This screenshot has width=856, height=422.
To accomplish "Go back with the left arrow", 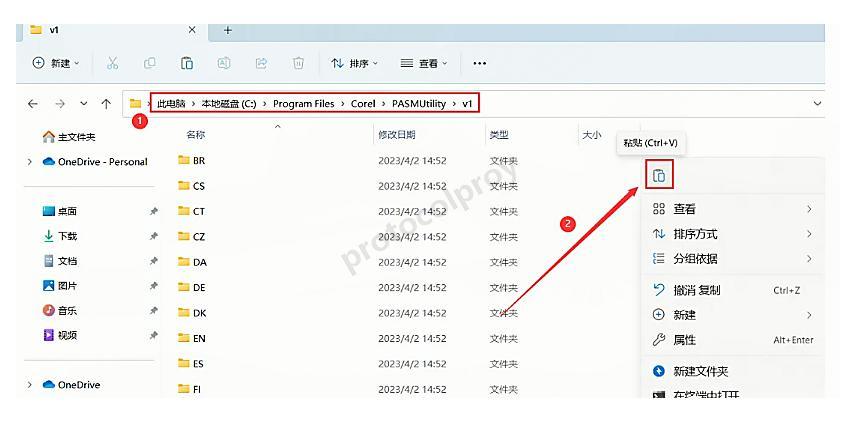I will [33, 104].
